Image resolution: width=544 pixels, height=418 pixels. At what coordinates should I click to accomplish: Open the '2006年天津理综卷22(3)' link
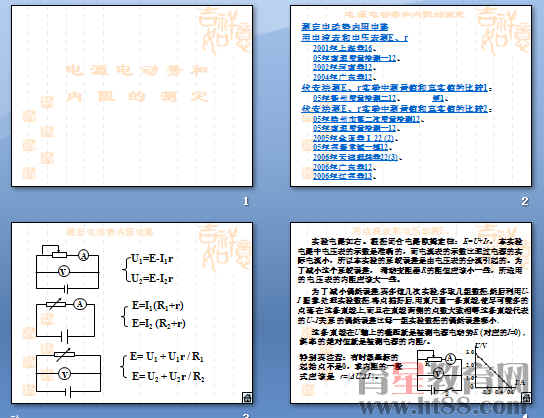pos(356,157)
